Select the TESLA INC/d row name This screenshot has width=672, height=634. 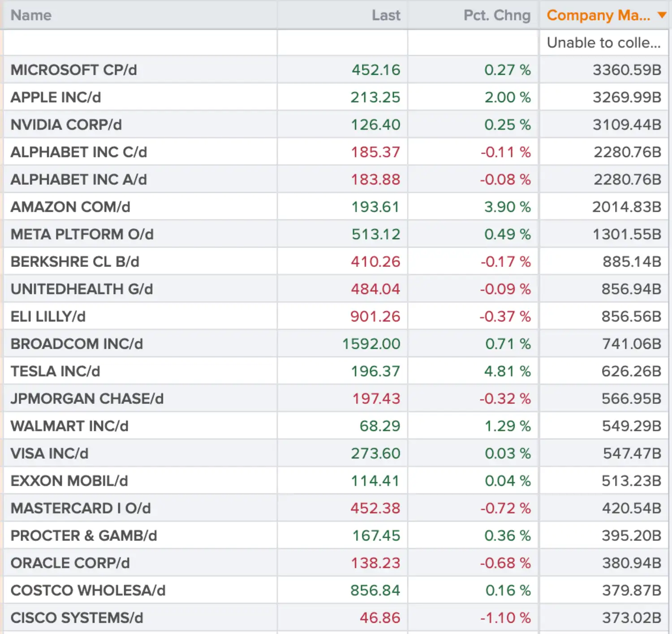(x=56, y=371)
